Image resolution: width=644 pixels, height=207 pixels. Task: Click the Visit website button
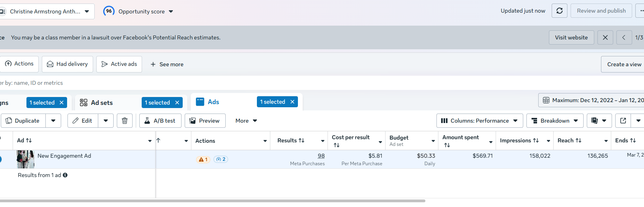(571, 37)
